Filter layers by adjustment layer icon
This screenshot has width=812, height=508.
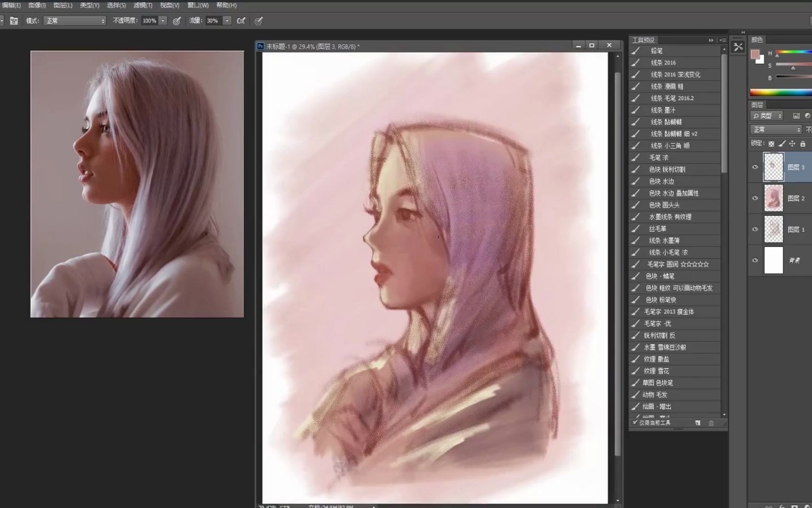tap(807, 116)
